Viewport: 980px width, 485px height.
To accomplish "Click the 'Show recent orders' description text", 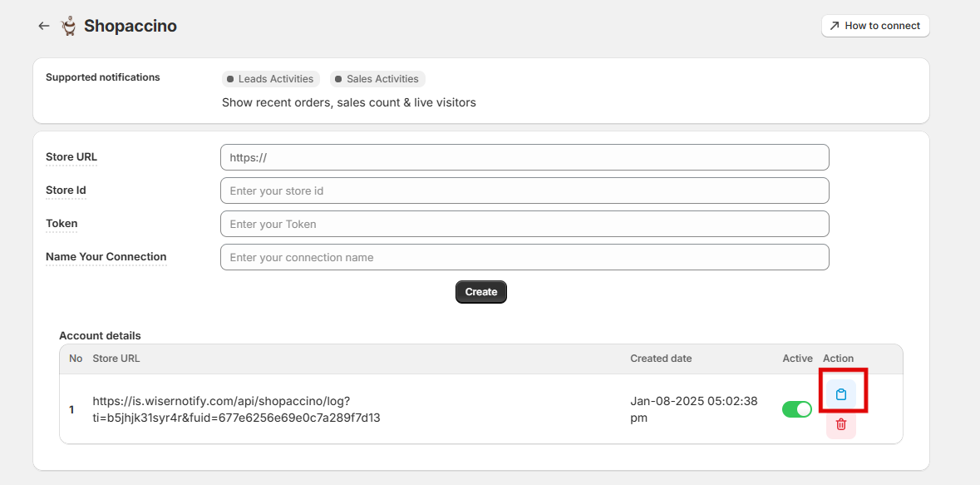I will click(349, 102).
